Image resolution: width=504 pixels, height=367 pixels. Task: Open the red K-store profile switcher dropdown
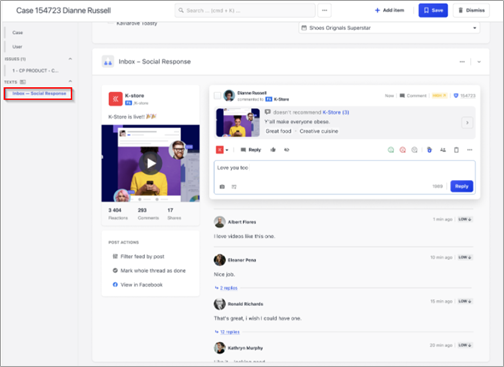pyautogui.click(x=222, y=150)
